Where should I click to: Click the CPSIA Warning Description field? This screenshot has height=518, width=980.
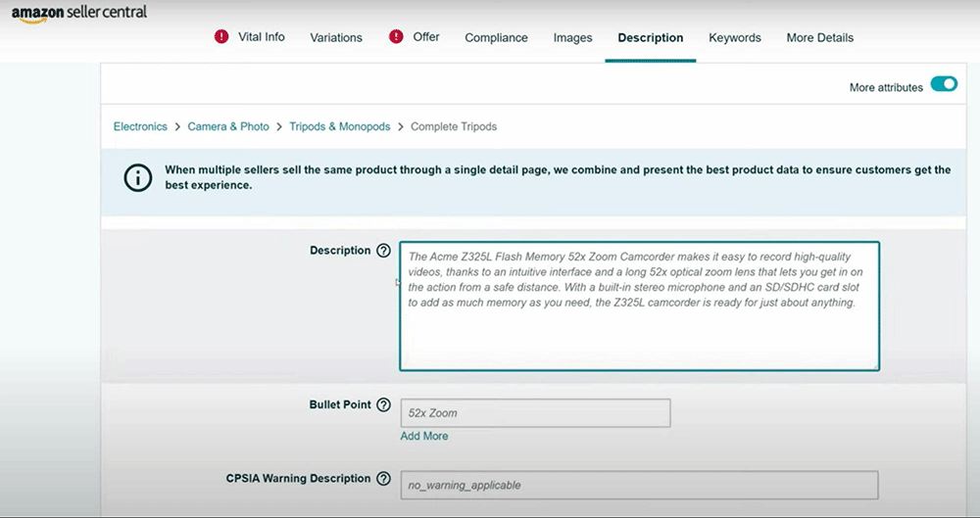(639, 486)
